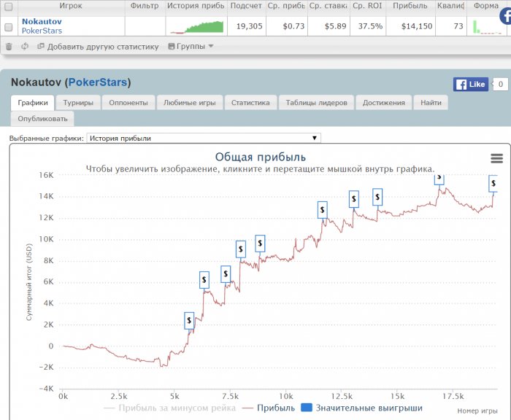The image size is (511, 420).
Task: Open the Nokautov player link in table
Action: [42, 21]
